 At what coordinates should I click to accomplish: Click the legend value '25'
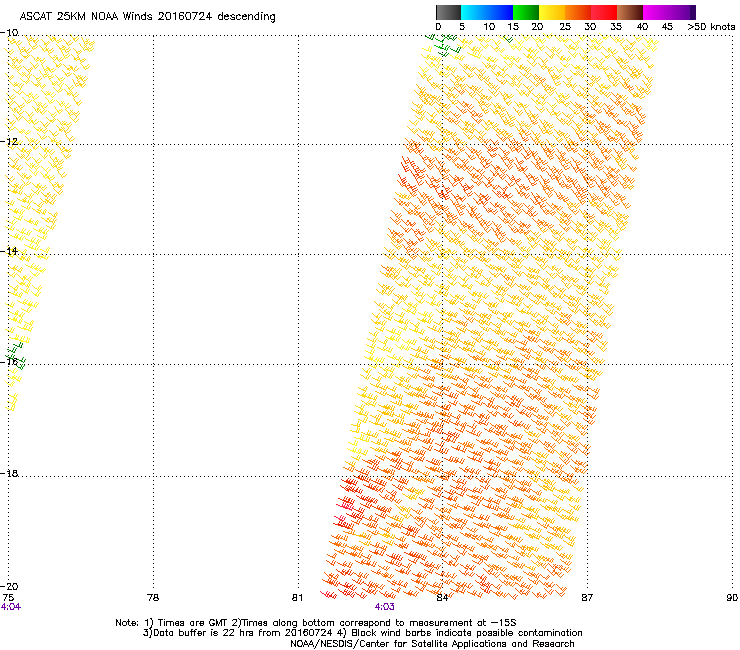564,27
